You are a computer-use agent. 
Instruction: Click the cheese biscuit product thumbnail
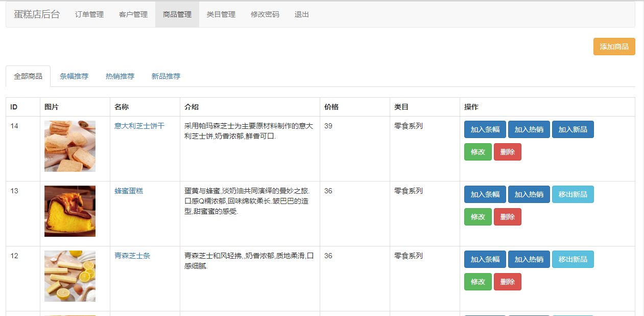tap(70, 146)
